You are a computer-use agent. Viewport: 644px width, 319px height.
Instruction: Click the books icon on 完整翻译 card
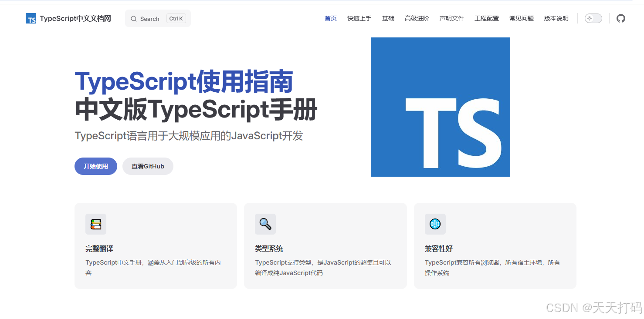[x=96, y=224]
